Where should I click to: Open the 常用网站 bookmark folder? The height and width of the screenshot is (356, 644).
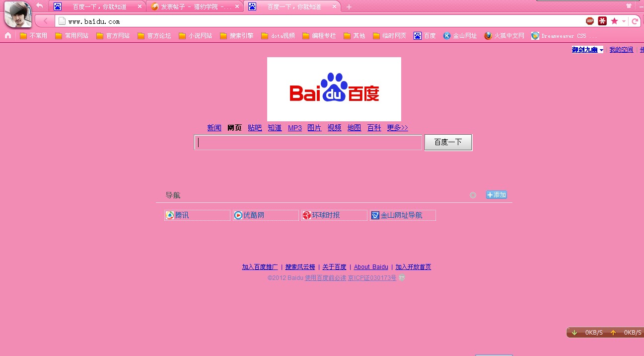coord(72,36)
